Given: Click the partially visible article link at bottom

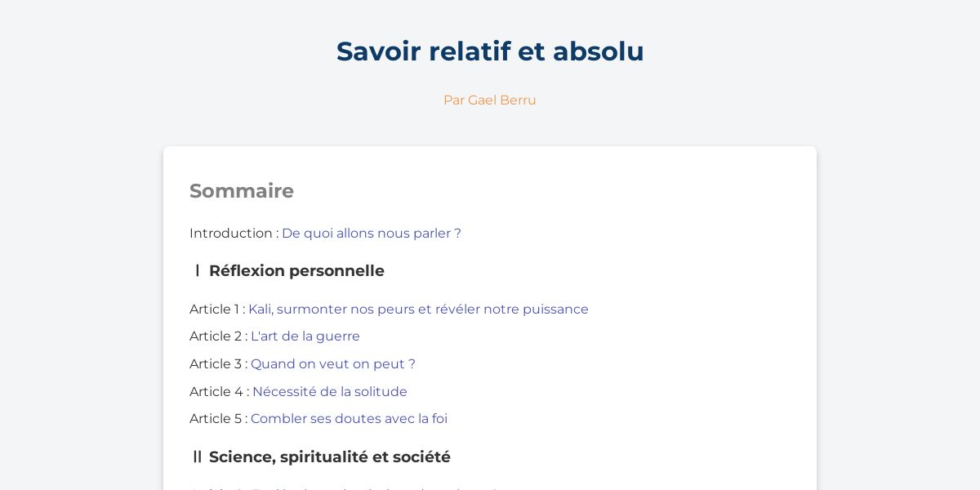Looking at the screenshot, I should [376, 488].
